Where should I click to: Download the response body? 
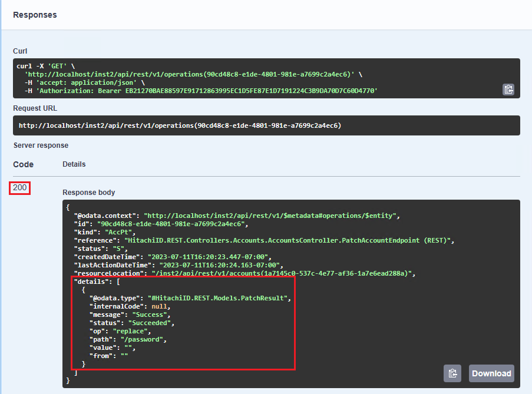coord(491,373)
